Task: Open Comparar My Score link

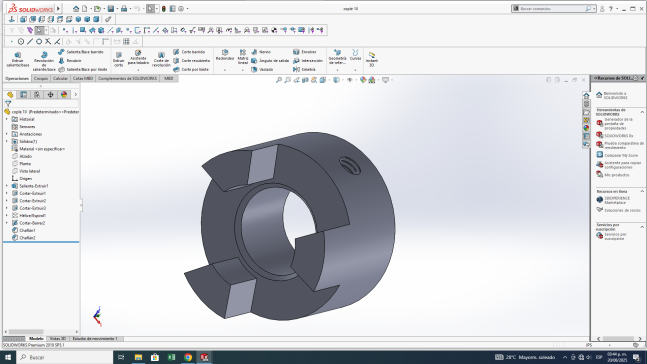Action: coord(618,155)
